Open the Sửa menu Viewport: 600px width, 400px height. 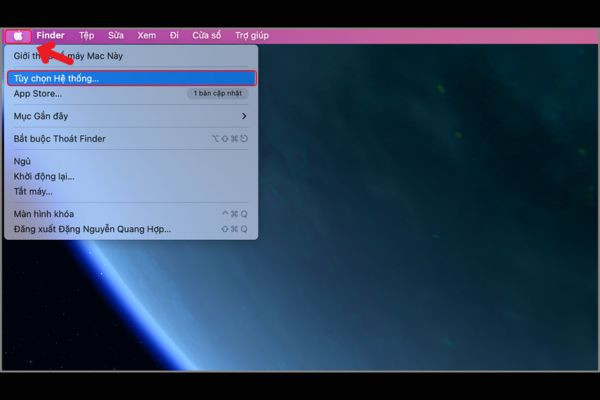[x=116, y=36]
